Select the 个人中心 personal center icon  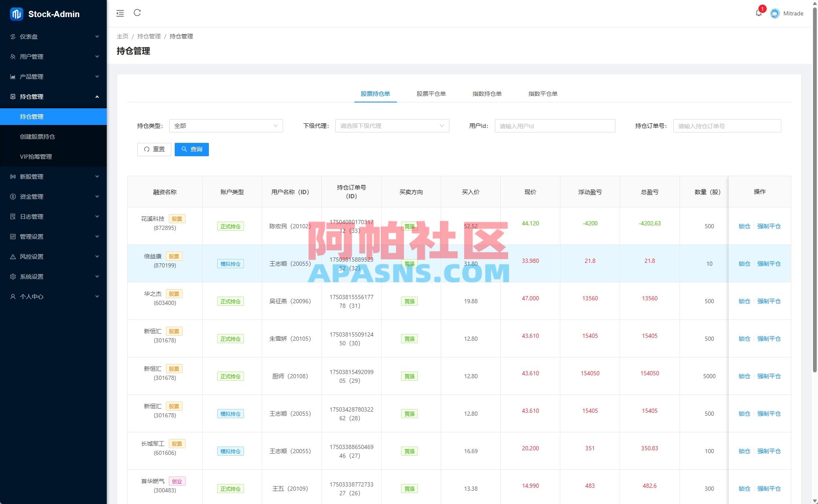tap(13, 296)
